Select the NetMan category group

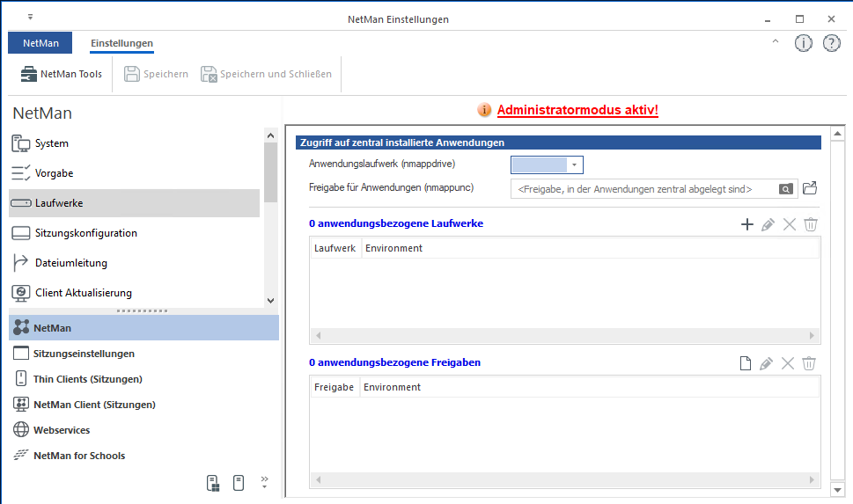click(144, 328)
